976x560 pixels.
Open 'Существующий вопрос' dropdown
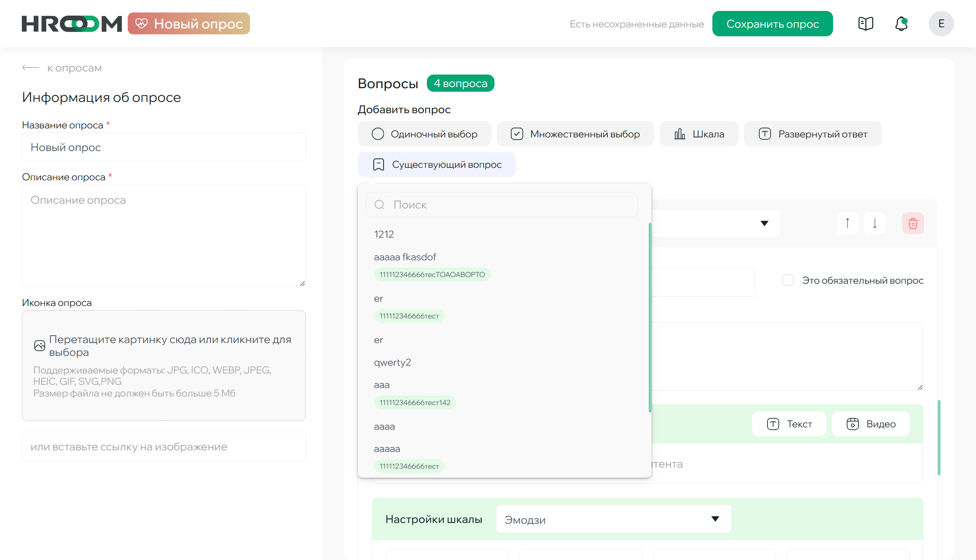[x=437, y=165]
